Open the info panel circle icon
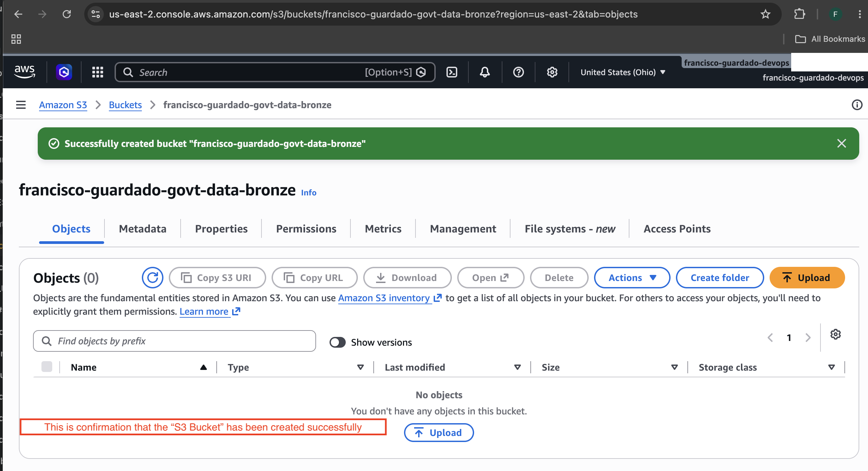Viewport: 868px width, 471px height. (x=857, y=105)
